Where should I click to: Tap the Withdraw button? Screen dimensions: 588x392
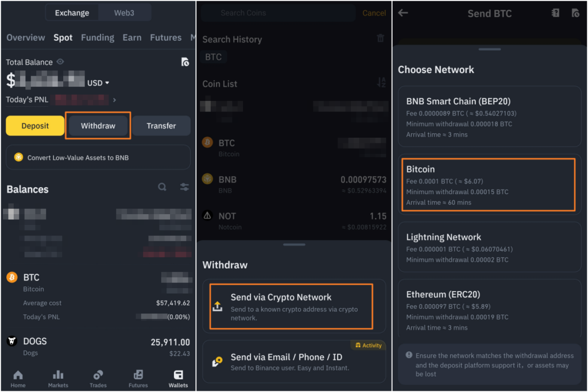point(98,126)
